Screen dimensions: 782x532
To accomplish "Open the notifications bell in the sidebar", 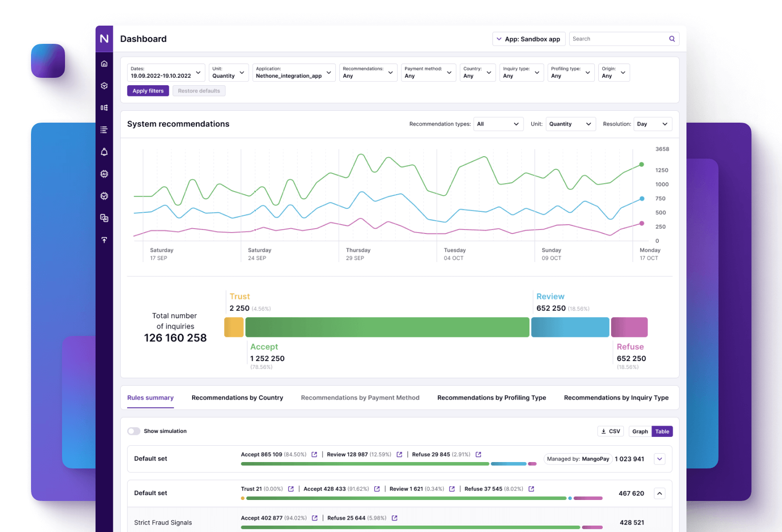I will click(104, 152).
